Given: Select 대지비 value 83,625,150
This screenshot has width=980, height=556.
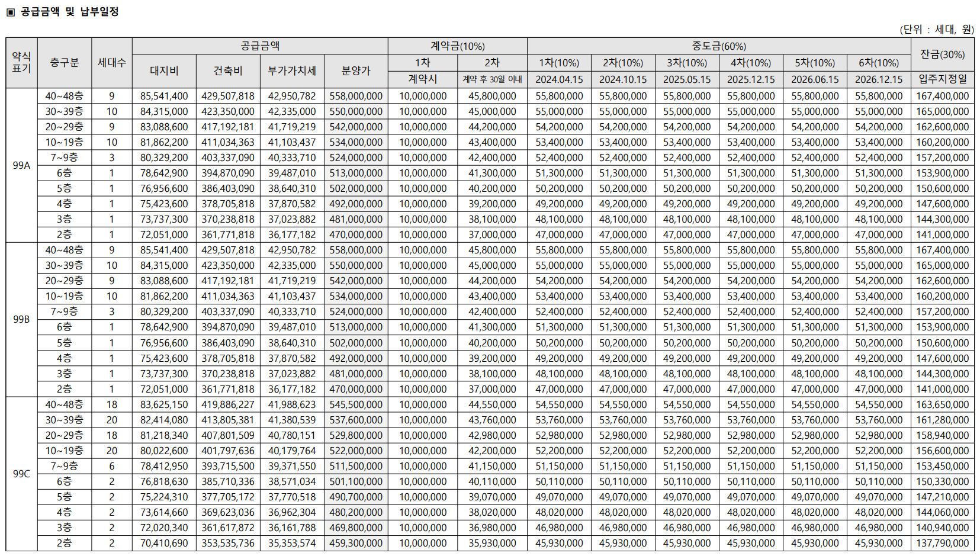Looking at the screenshot, I should click(x=164, y=404).
